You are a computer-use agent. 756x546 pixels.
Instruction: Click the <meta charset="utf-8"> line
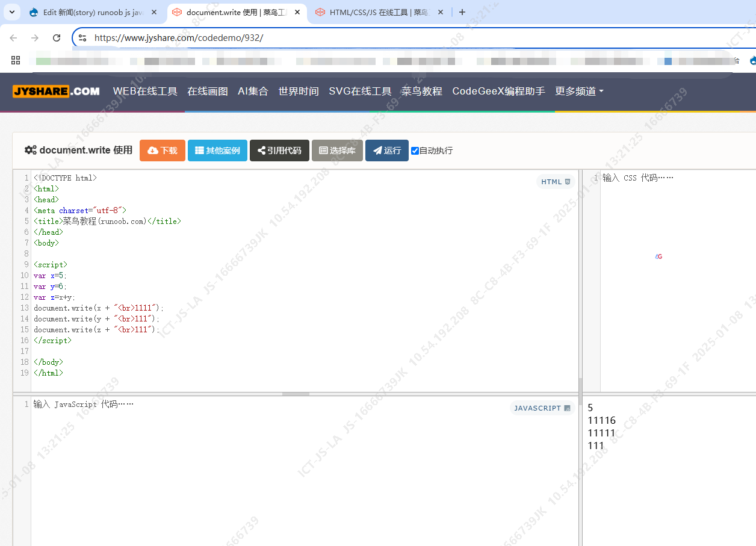click(x=80, y=211)
